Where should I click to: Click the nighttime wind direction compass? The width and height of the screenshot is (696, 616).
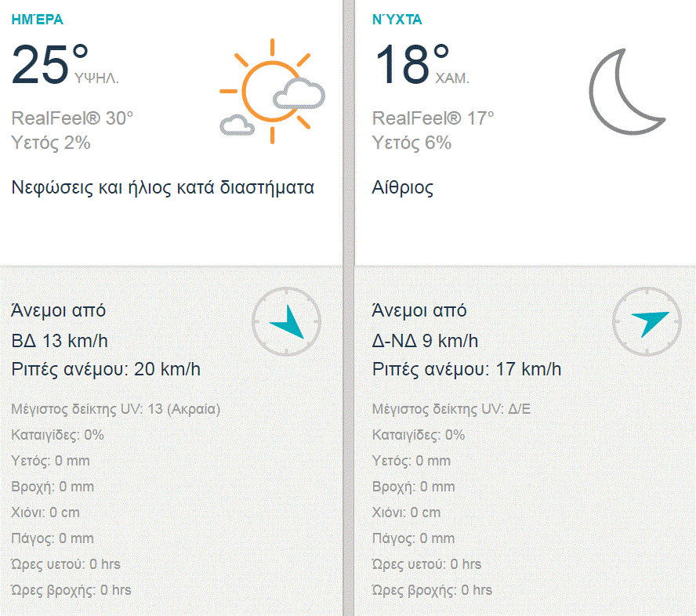(647, 321)
